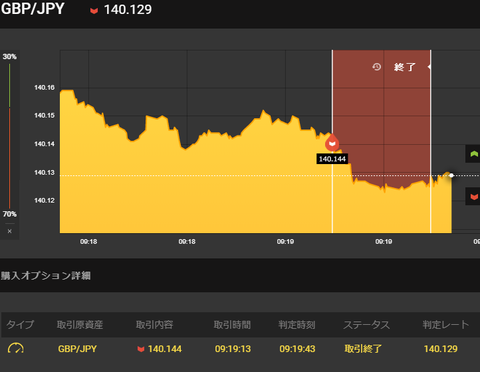Click the red-green sentiment gauge bar
Viewport: 480px width, 372px height.
tap(9, 136)
